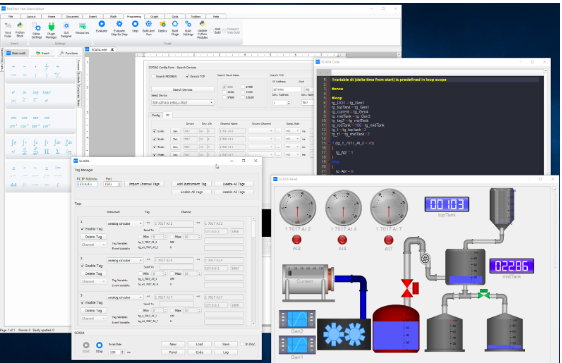
Task: Select the Basic math palette tab
Action: point(17,53)
